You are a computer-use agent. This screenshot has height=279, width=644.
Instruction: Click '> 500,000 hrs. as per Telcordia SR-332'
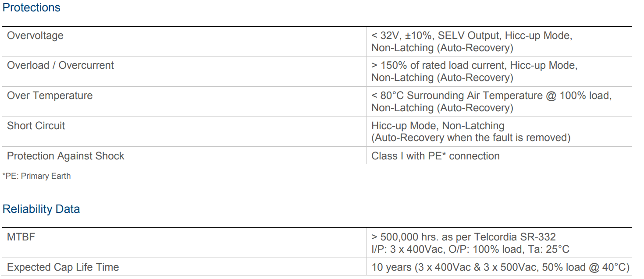tap(463, 237)
